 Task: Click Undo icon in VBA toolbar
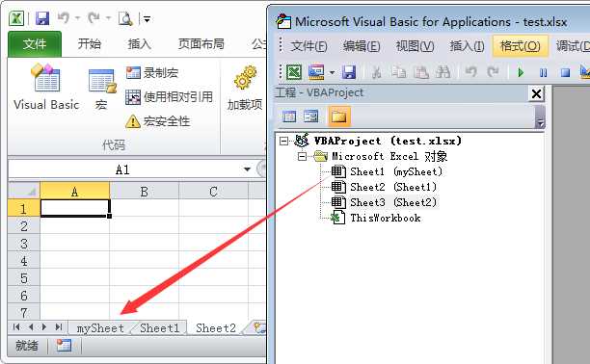tap(470, 71)
